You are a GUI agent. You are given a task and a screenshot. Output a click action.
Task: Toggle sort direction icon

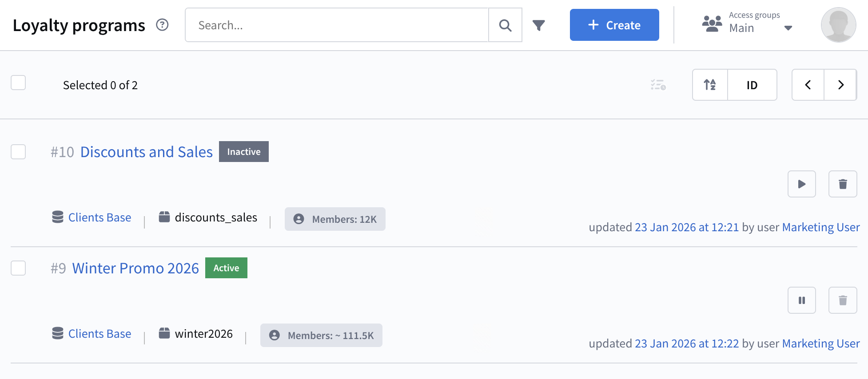tap(710, 85)
